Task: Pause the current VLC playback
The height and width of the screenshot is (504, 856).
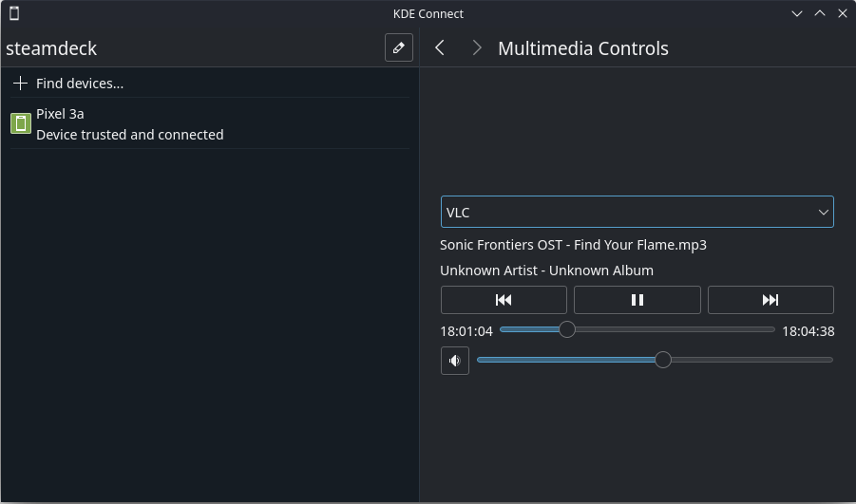Action: (x=637, y=300)
